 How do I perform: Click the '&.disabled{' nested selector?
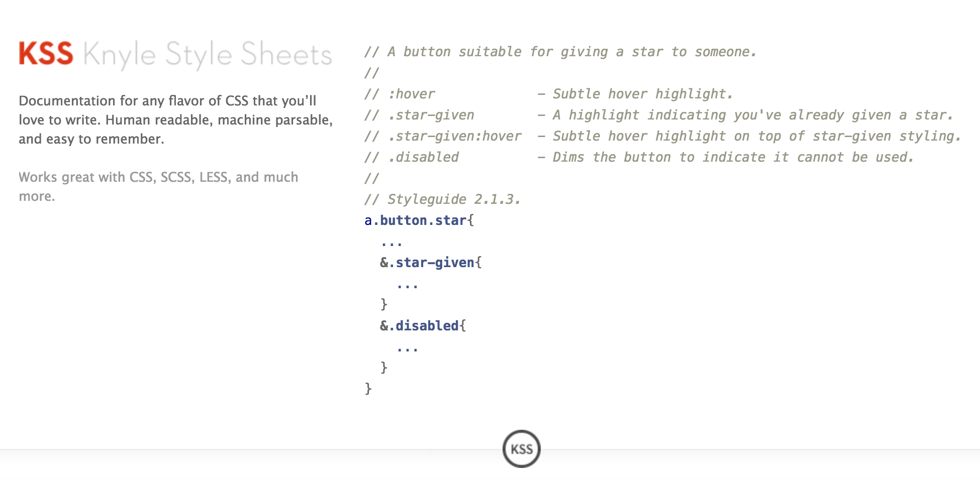(423, 326)
